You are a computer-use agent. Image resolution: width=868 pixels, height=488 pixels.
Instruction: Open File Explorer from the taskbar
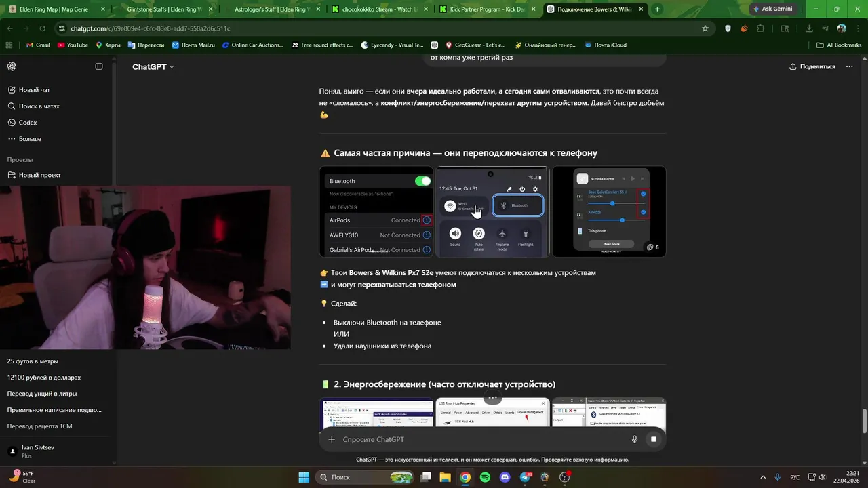[445, 477]
